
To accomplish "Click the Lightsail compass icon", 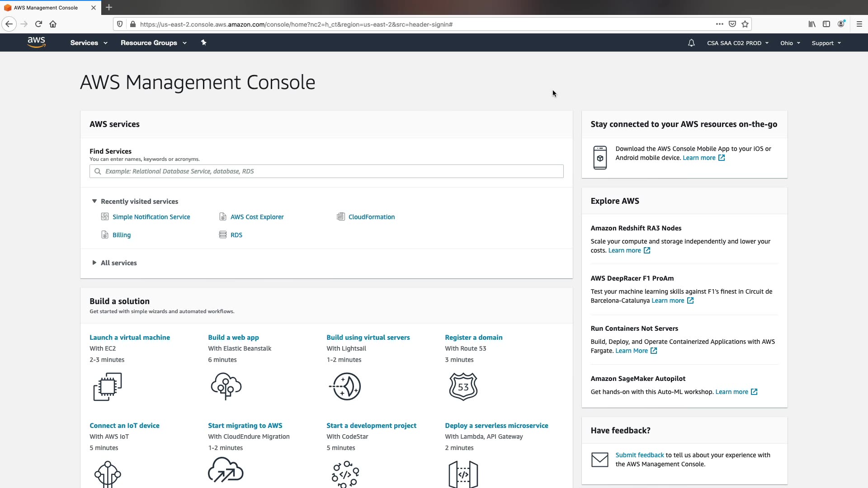I will pos(345,386).
